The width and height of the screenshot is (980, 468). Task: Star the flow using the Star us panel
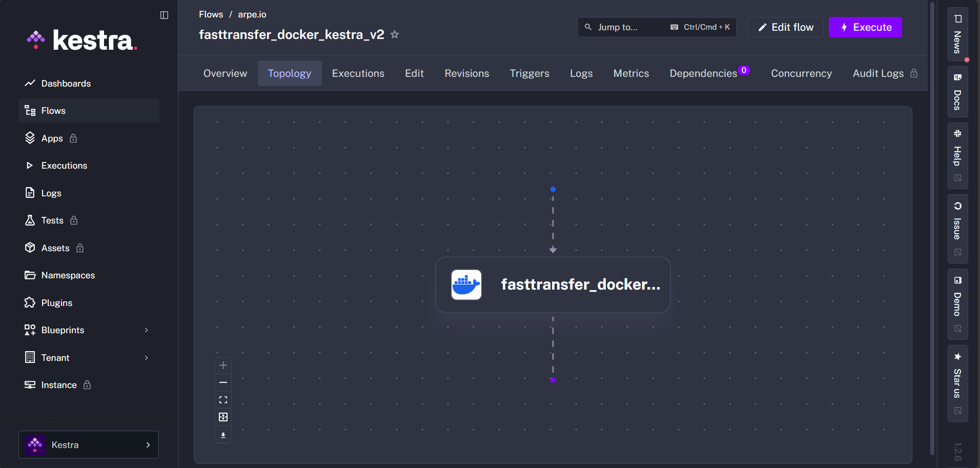click(x=957, y=382)
